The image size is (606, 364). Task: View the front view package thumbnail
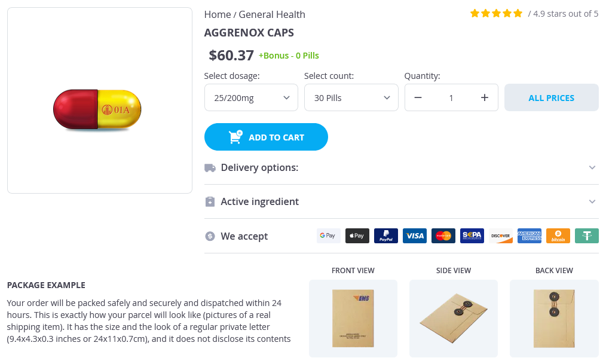tap(353, 318)
